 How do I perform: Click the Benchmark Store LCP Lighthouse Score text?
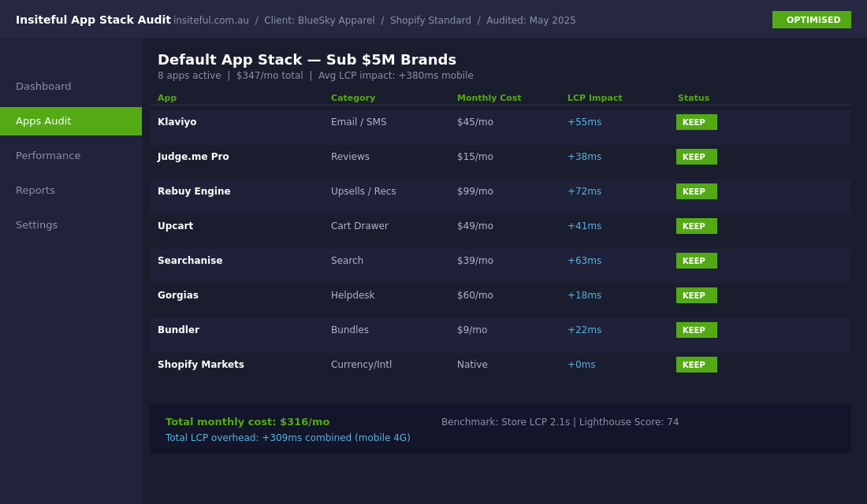(560, 422)
